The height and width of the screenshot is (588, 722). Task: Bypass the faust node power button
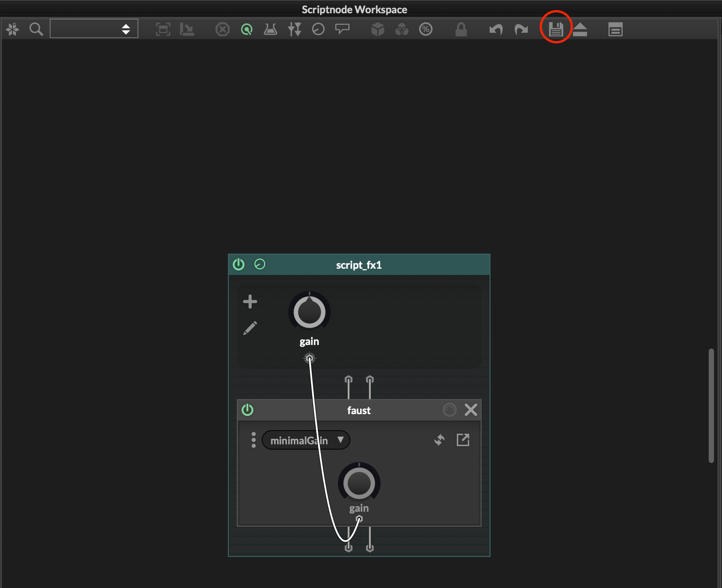tap(247, 410)
